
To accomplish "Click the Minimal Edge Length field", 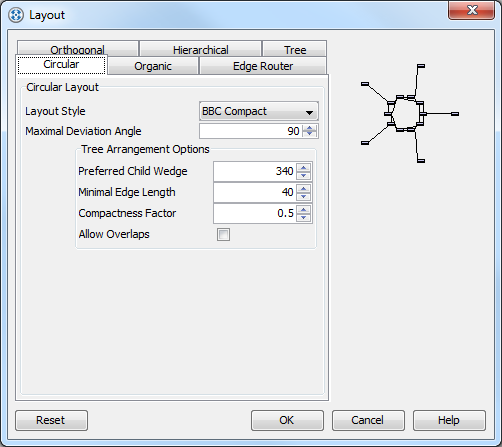I will click(x=255, y=192).
